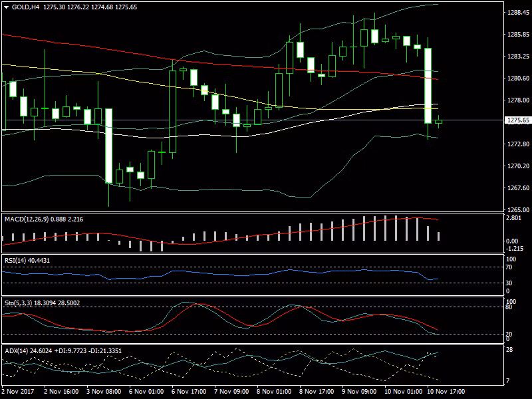
Task: Select the red moving average line
Action: point(133,53)
